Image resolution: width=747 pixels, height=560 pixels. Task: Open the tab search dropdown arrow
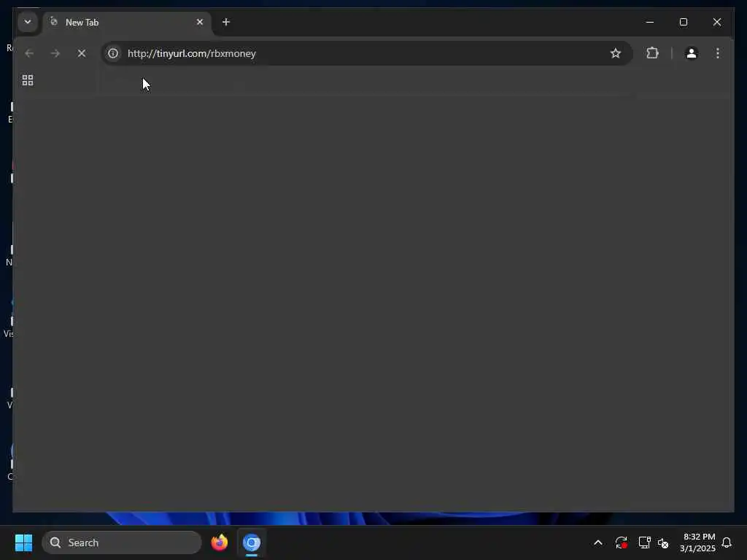pyautogui.click(x=28, y=22)
